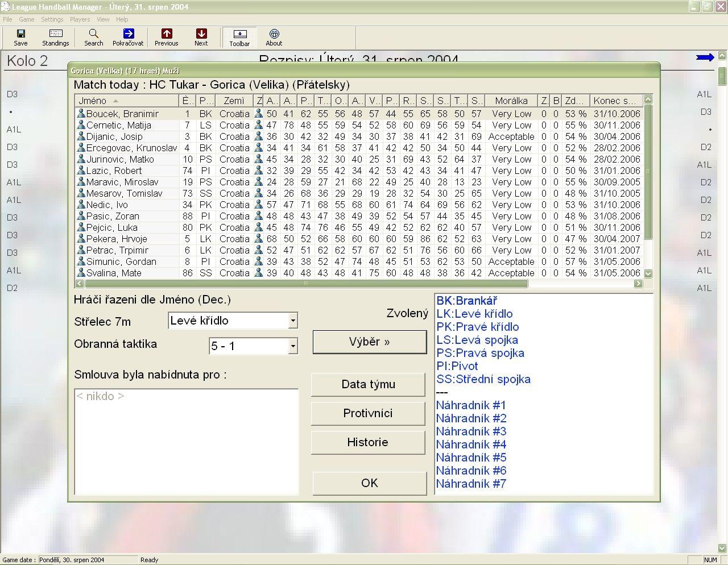Open the Players menu

tap(80, 19)
